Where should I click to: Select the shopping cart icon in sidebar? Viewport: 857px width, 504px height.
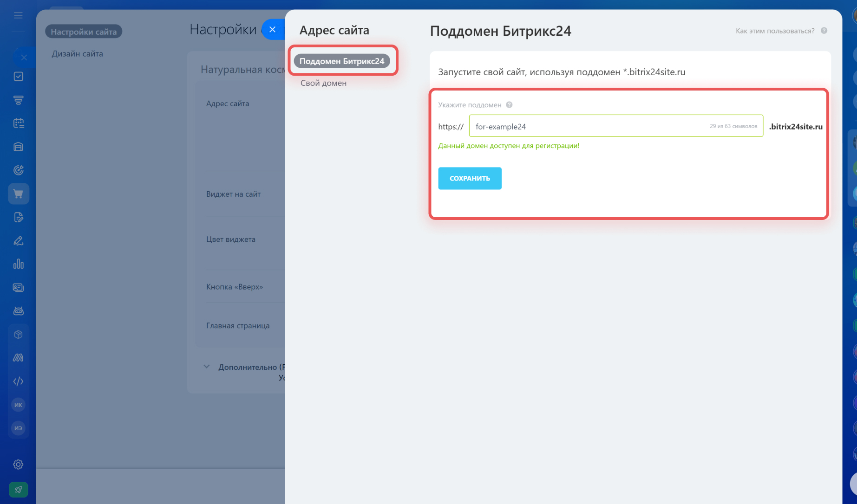coord(19,194)
